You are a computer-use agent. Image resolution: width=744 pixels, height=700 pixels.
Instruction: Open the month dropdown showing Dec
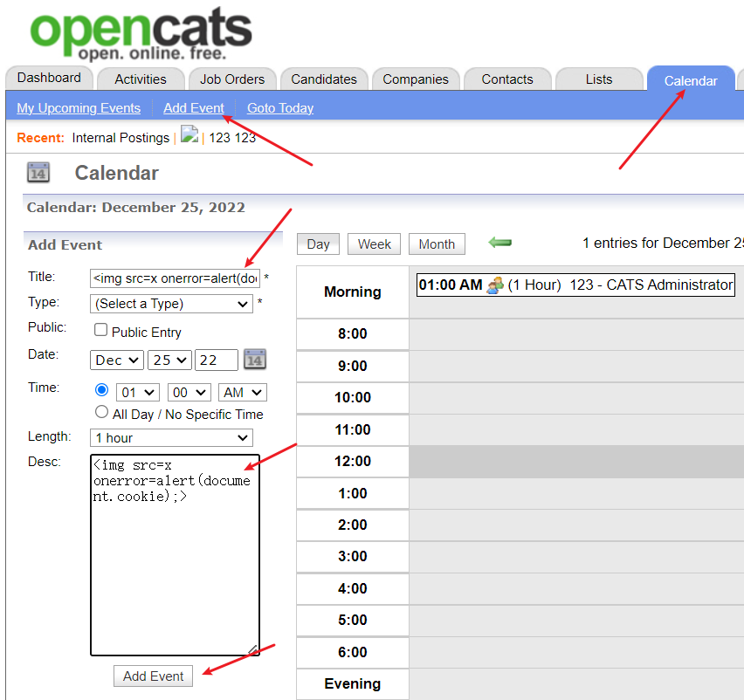click(x=117, y=360)
